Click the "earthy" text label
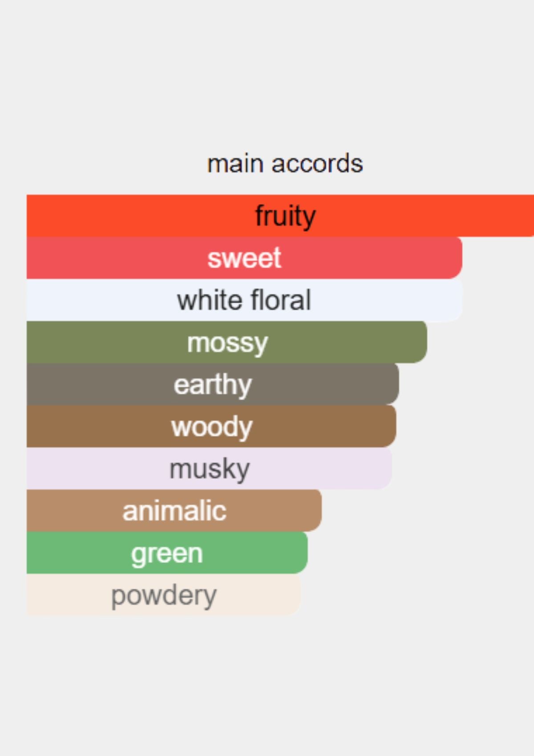This screenshot has width=534, height=756. pos(213,384)
